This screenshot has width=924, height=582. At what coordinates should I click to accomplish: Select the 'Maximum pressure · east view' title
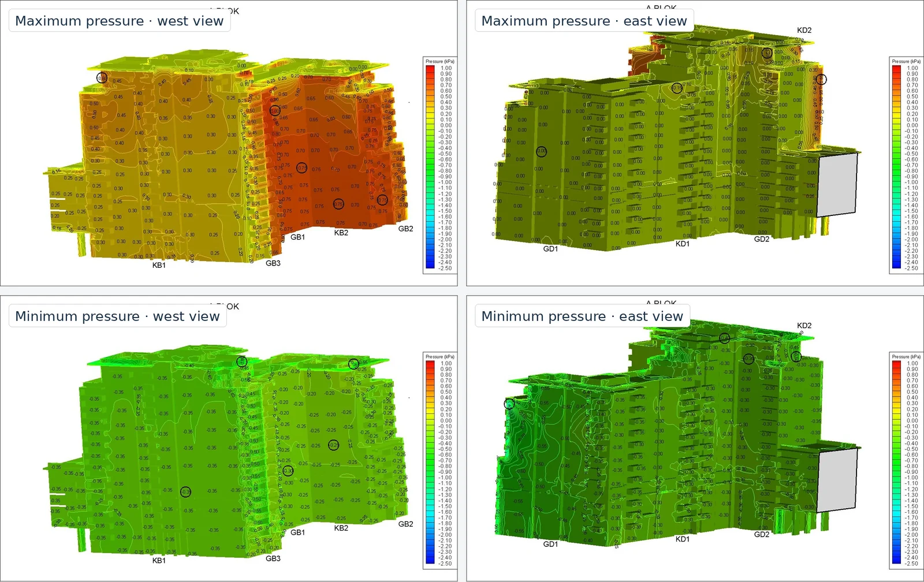tap(584, 21)
